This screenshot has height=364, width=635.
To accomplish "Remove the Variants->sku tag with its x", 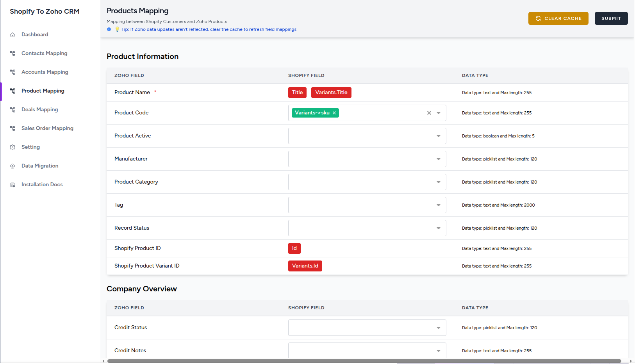I will pos(334,113).
